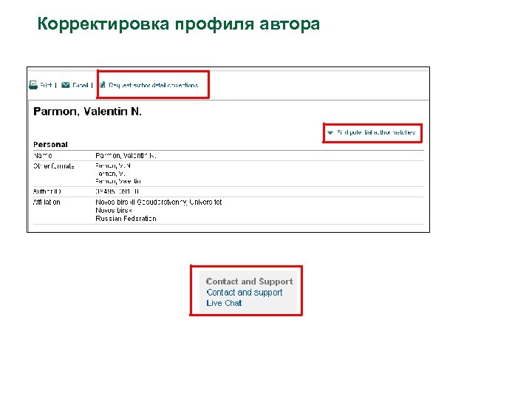Image resolution: width=532 pixels, height=399 pixels.
Task: Start Live Chat link
Action: tap(224, 303)
